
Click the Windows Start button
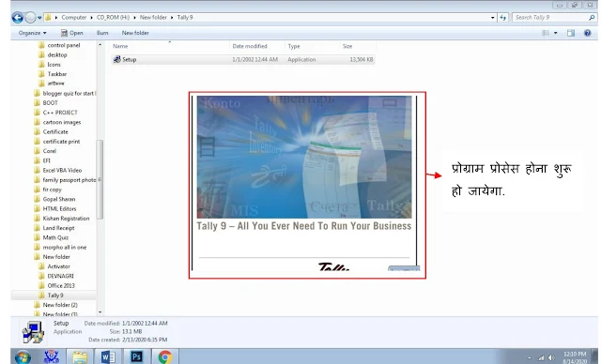(23, 356)
